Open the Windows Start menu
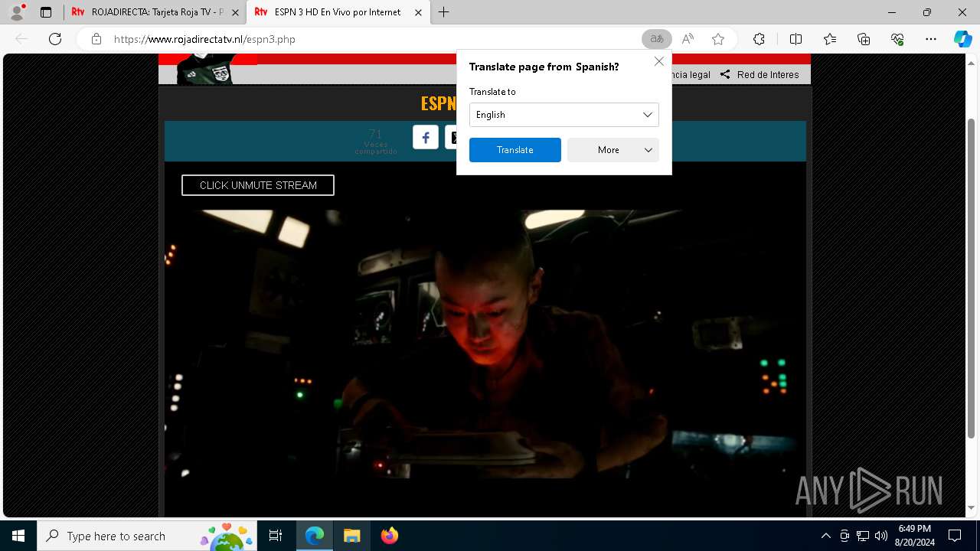The height and width of the screenshot is (551, 980). coord(18,536)
